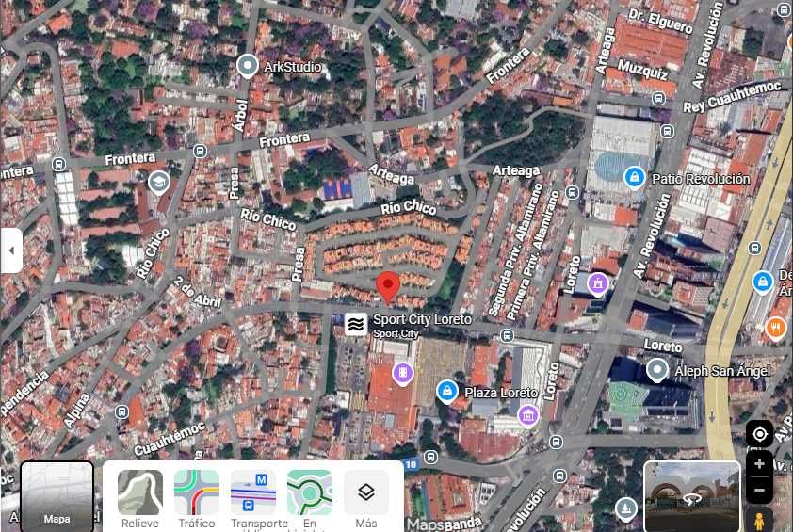The width and height of the screenshot is (793, 532).
Task: Open the Aleph San Ángel location pin
Action: (657, 370)
